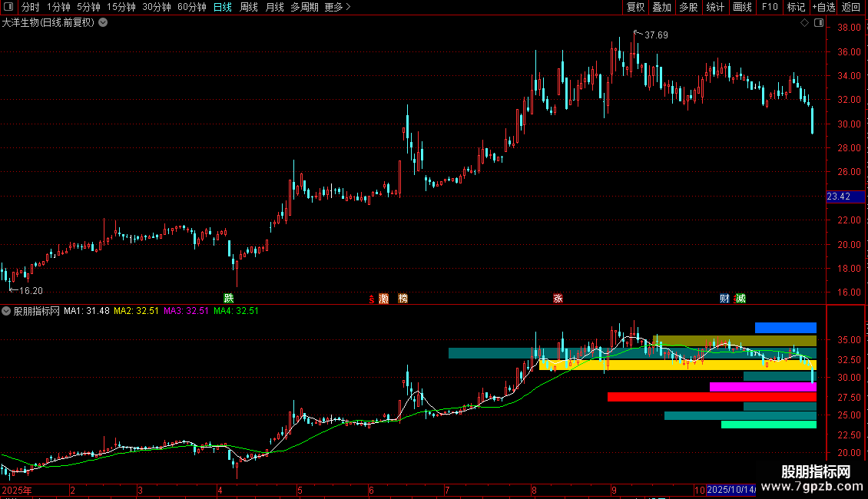Click the blue 财 event marker
Image resolution: width=868 pixels, height=499 pixels.
coord(724,299)
